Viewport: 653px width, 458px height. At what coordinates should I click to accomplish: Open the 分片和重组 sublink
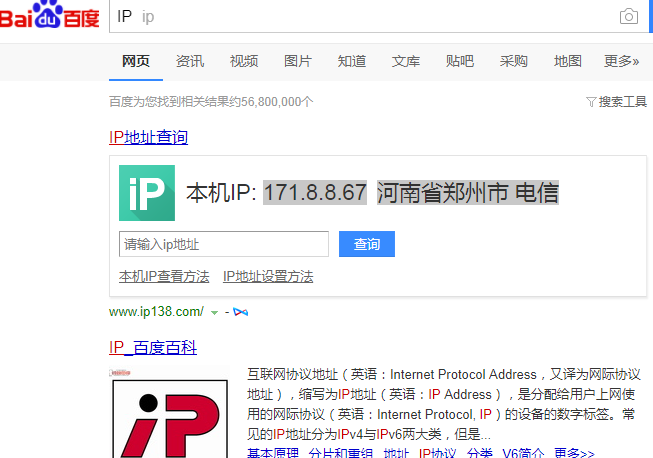pyautogui.click(x=341, y=453)
